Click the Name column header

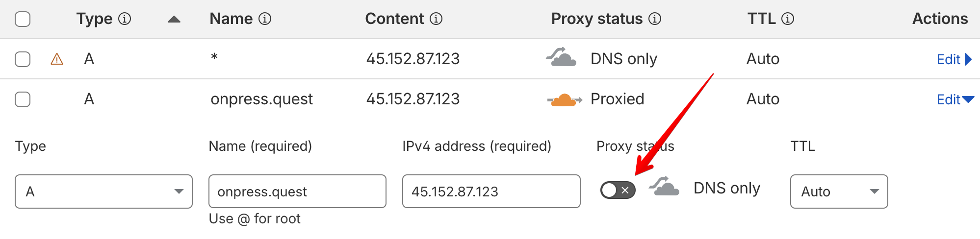231,19
